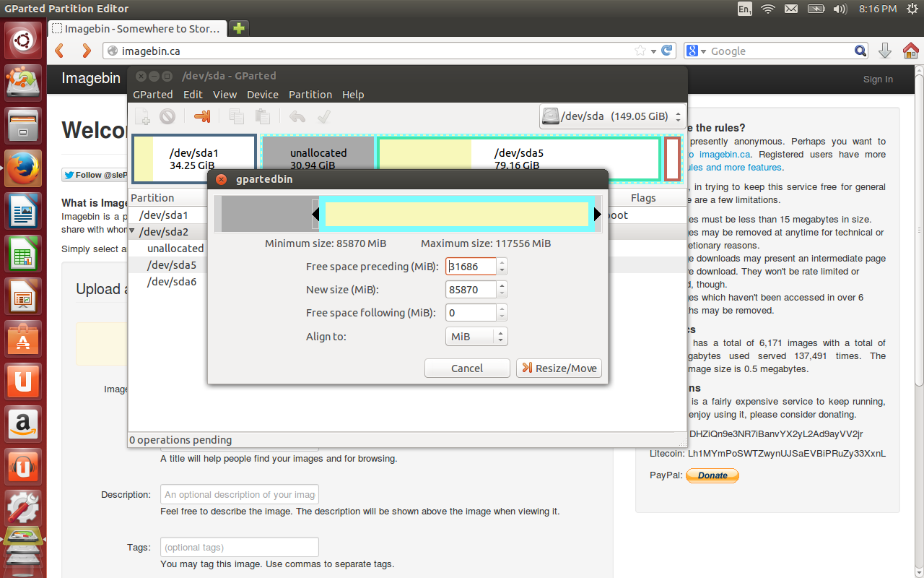Click the New partition toolbar icon in GParted
This screenshot has width=924, height=578.
143,116
